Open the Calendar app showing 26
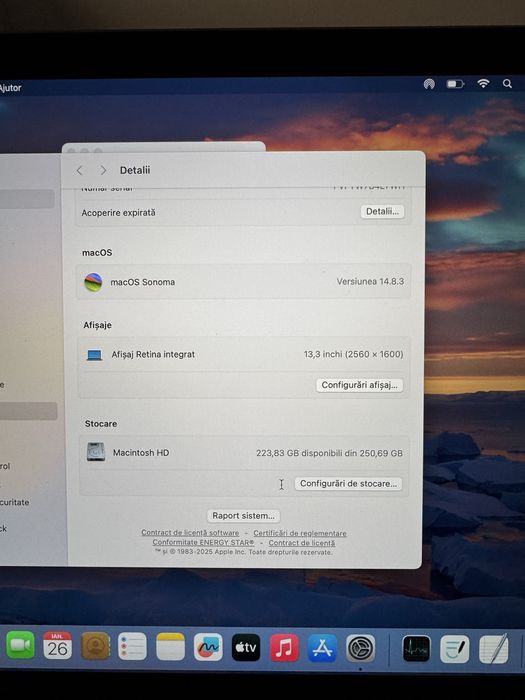Viewport: 525px width, 700px height. [58, 646]
